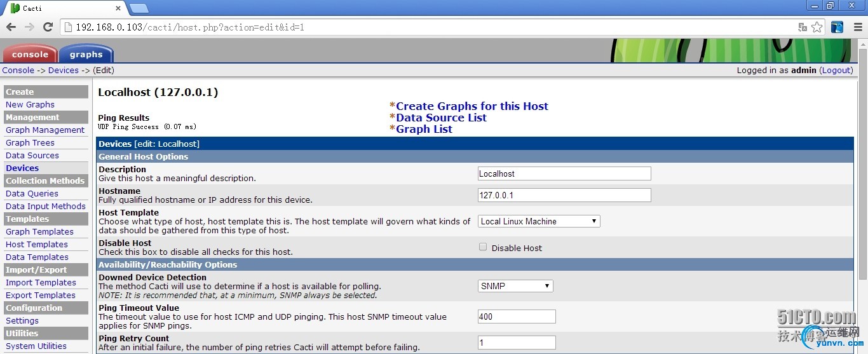
Task: Click the Graph List link
Action: coord(424,129)
